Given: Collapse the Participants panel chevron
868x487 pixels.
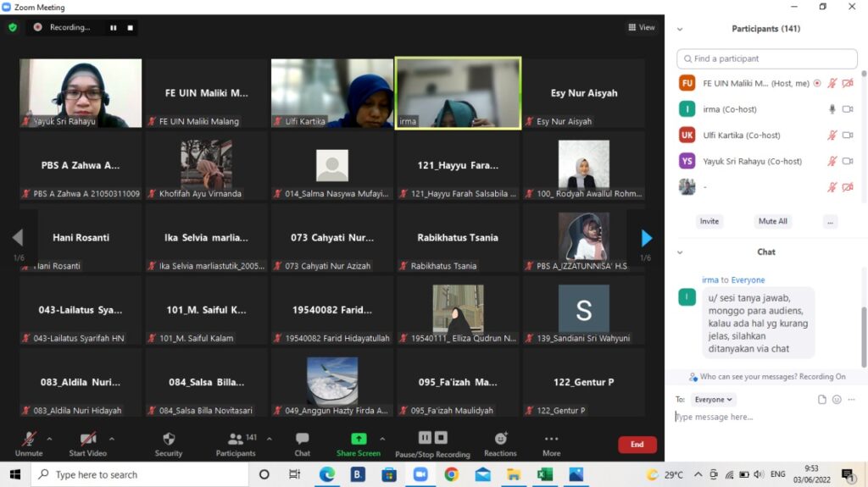Looking at the screenshot, I should tap(680, 29).
